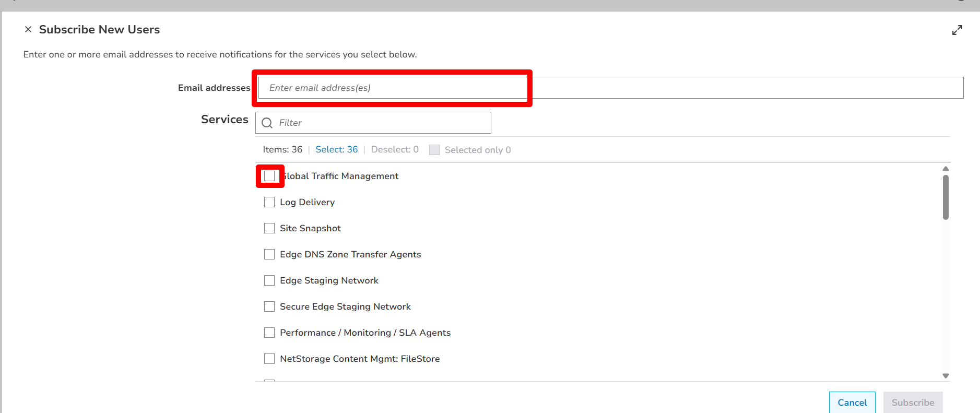Enable the Log Delivery checkbox
The width and height of the screenshot is (980, 413).
pyautogui.click(x=269, y=203)
